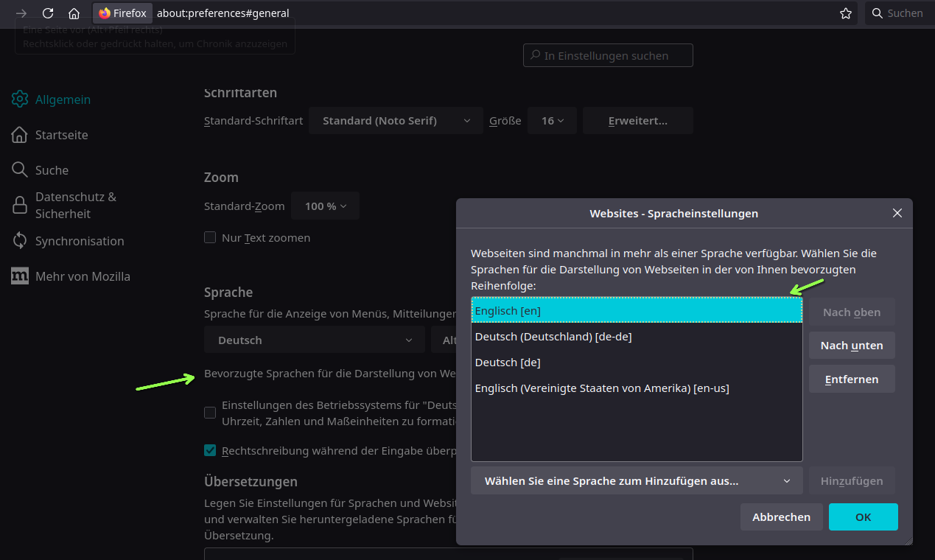Image resolution: width=935 pixels, height=560 pixels.
Task: Click the home icon in toolbar
Action: [x=74, y=13]
